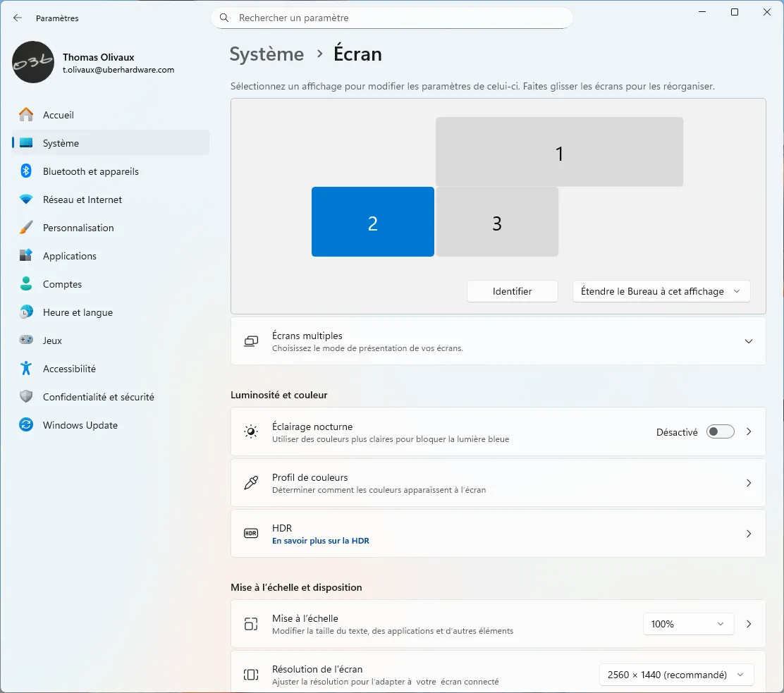Select display 3 in the monitor layout
784x693 pixels.
click(497, 222)
